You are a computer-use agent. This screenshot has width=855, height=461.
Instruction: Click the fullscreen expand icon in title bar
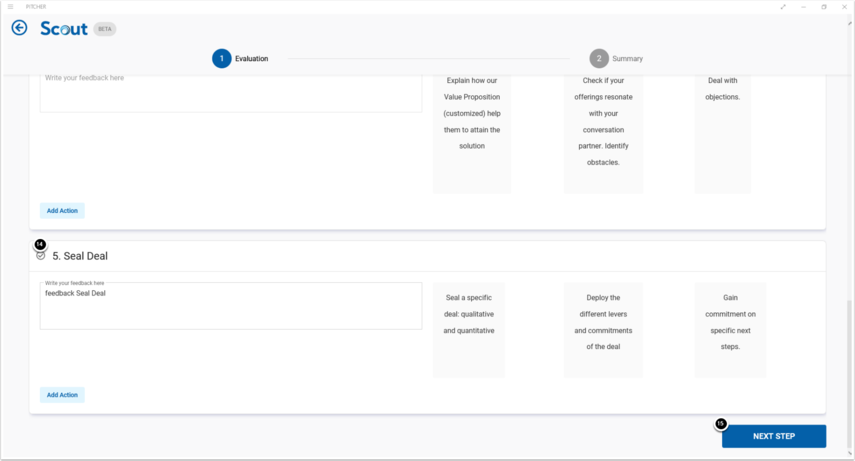coord(783,6)
